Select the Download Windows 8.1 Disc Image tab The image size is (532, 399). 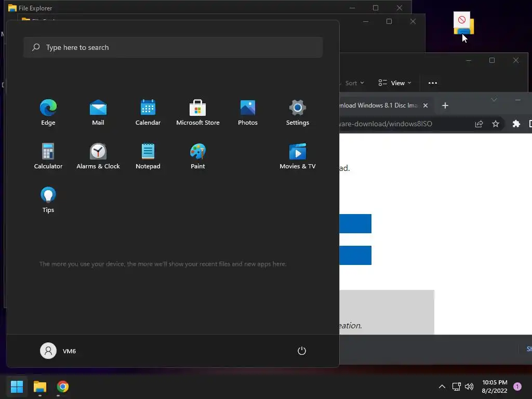[x=379, y=105]
